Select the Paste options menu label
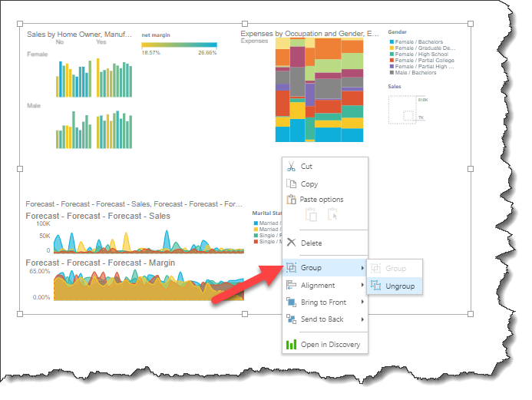This screenshot has height=400, width=532. (x=322, y=200)
